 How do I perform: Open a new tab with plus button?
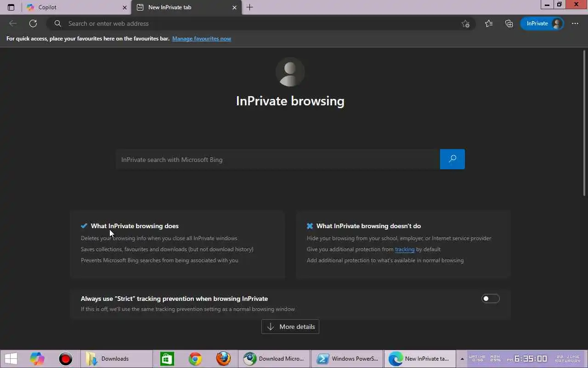249,7
